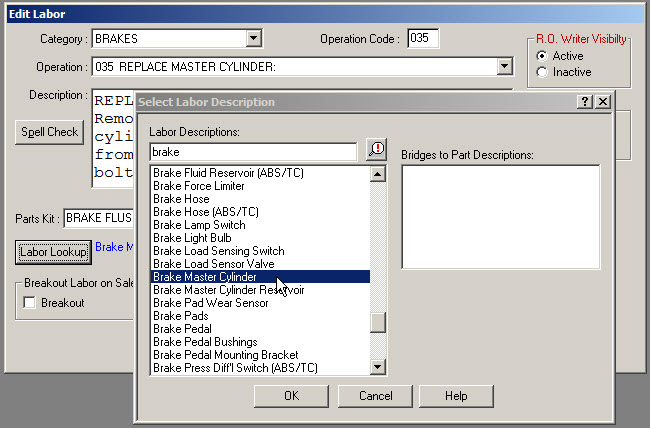Image resolution: width=650 pixels, height=428 pixels.
Task: Select the Active radio button
Action: pos(542,56)
